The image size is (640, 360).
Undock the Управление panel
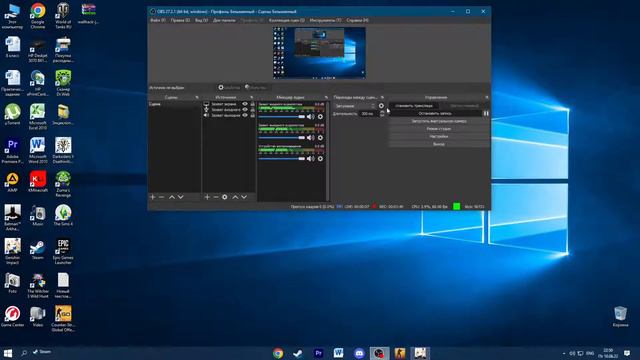[x=487, y=98]
